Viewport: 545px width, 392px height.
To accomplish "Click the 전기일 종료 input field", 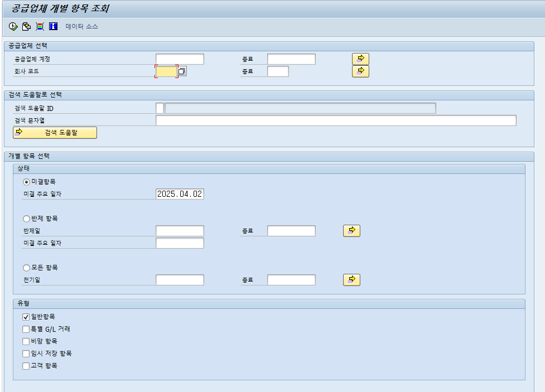I will [x=291, y=280].
